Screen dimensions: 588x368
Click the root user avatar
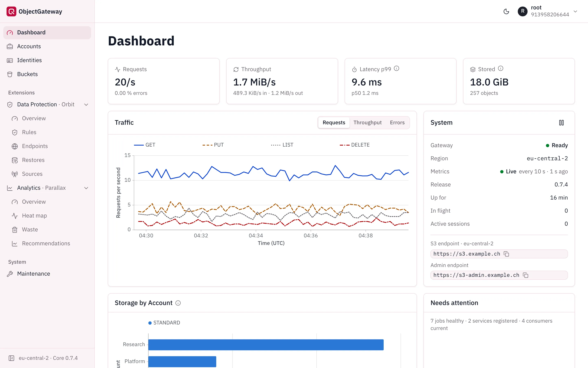coord(522,11)
